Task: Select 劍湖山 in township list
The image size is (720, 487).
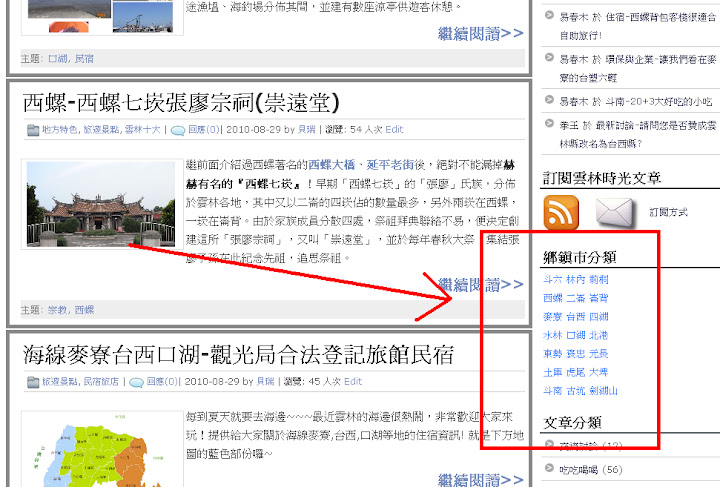Action: 603,391
